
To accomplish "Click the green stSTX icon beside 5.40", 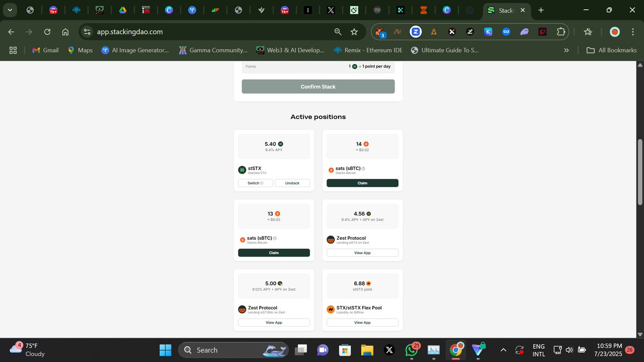I will tap(281, 144).
